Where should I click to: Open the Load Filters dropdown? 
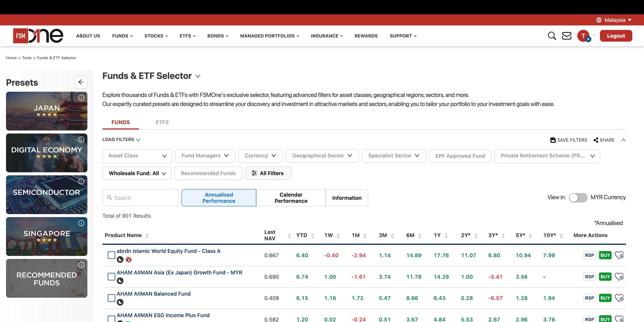(121, 140)
